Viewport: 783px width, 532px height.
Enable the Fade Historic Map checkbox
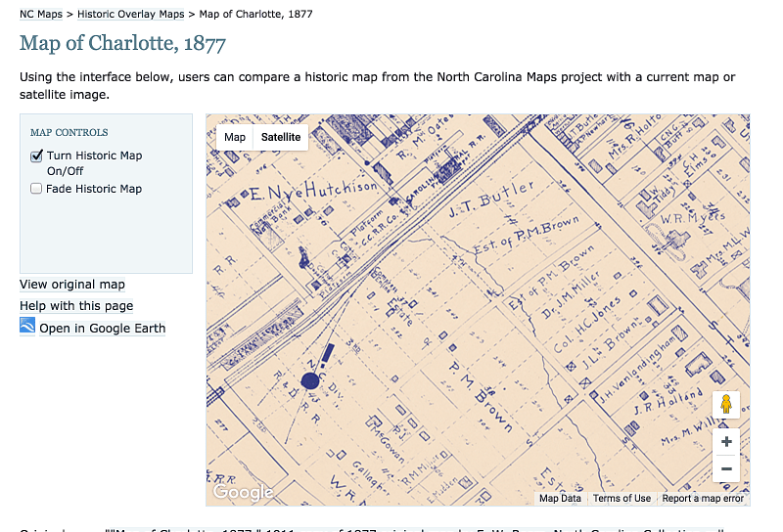coord(36,189)
